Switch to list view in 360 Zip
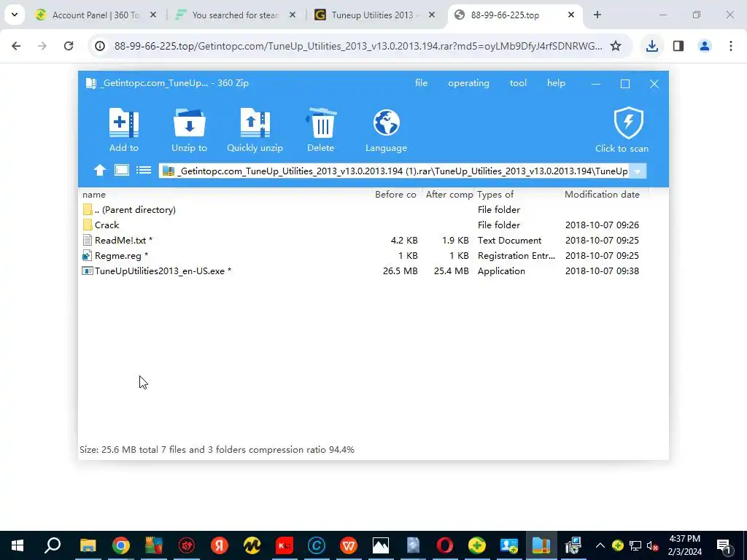Image resolution: width=747 pixels, height=560 pixels. pyautogui.click(x=144, y=170)
